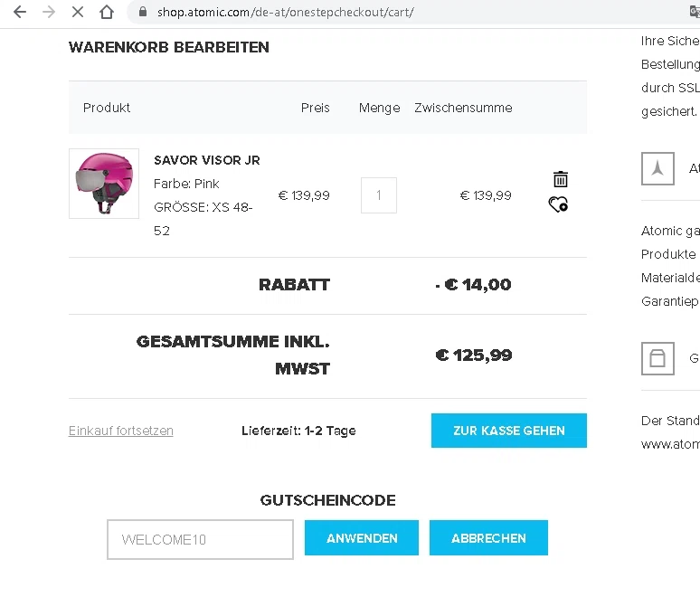Click the pink helmet product thumbnail
This screenshot has height=616, width=700.
tap(104, 184)
